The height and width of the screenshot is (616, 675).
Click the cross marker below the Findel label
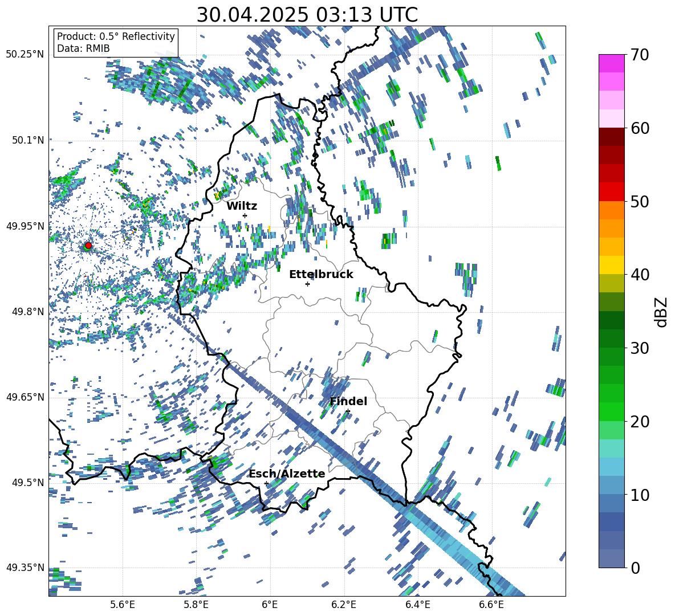[348, 411]
